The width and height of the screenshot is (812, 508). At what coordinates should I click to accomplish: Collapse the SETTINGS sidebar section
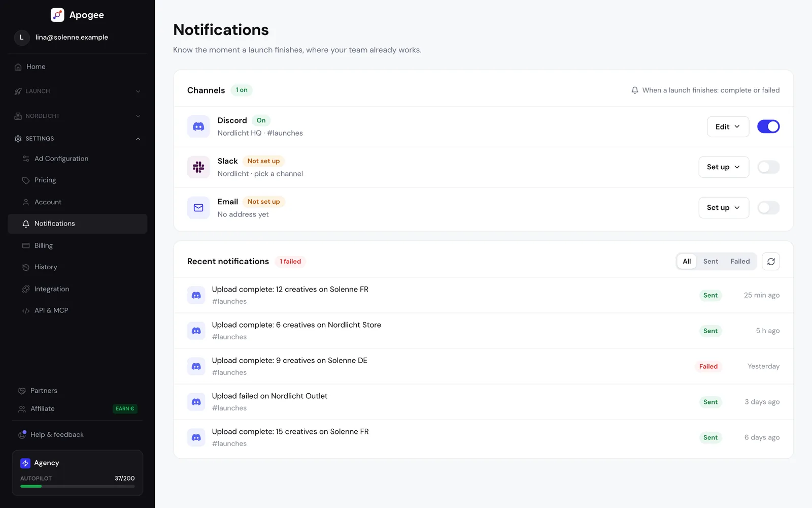coord(78,139)
